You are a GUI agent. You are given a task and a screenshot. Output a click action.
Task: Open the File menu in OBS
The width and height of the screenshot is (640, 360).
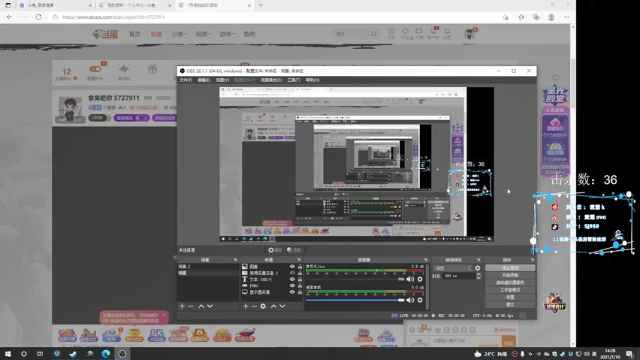(x=185, y=80)
